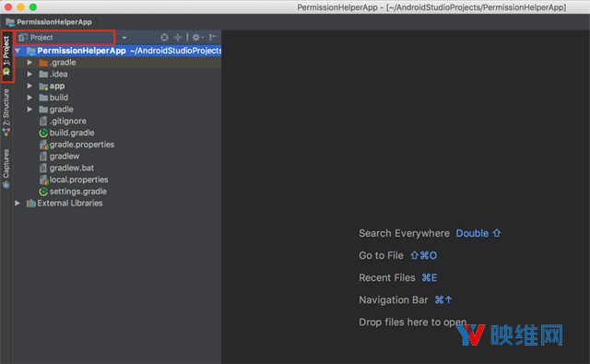
Task: Expand the build folder
Action: pyautogui.click(x=29, y=98)
